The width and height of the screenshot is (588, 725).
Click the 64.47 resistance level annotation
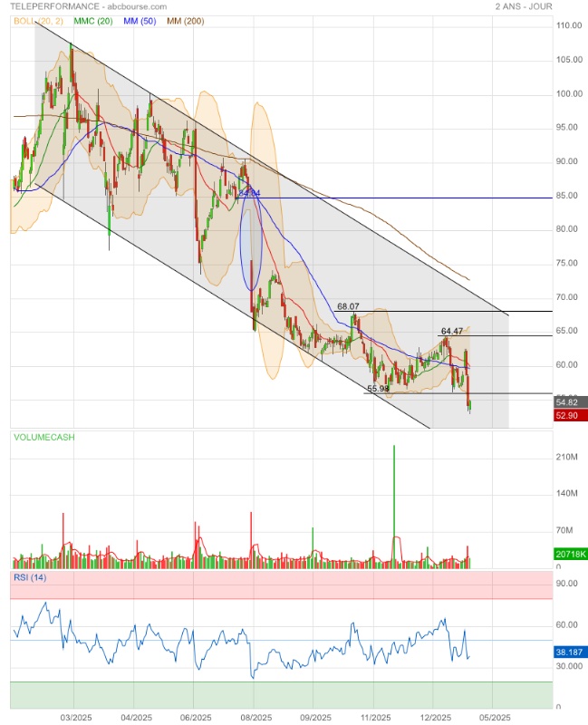pos(451,331)
